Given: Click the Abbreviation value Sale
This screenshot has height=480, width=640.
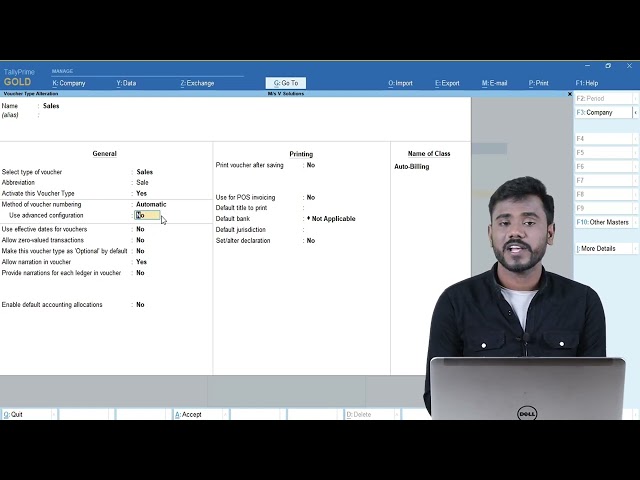Looking at the screenshot, I should click(142, 183).
